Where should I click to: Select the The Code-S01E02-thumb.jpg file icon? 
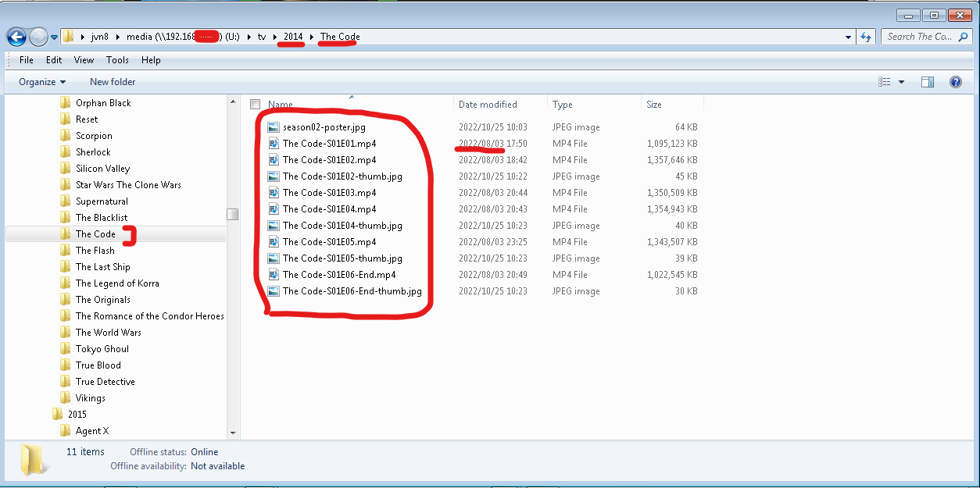tap(273, 176)
